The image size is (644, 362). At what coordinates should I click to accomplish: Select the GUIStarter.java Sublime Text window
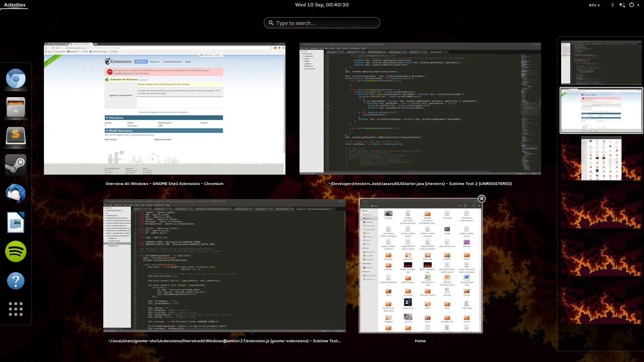pyautogui.click(x=420, y=109)
